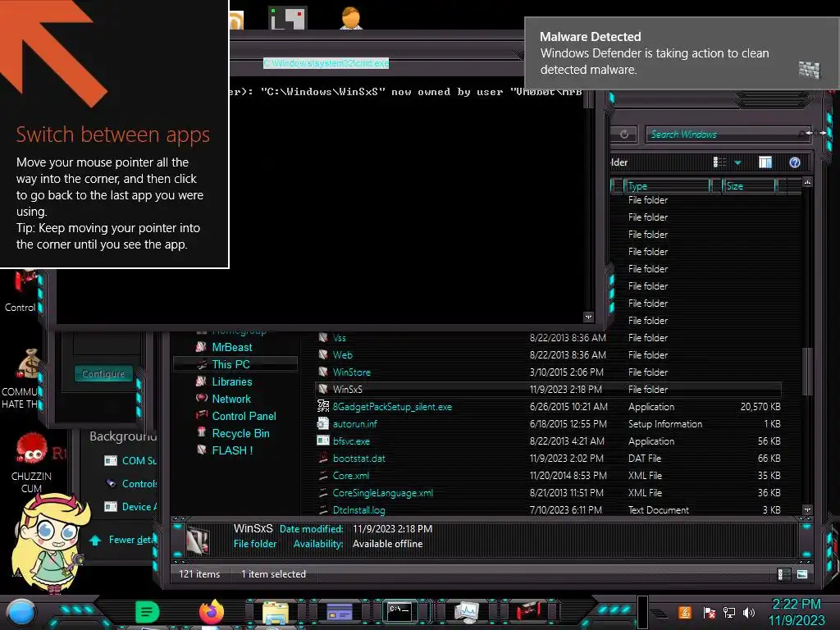This screenshot has width=840, height=630.
Task: Open File Explorer taskbar icon
Action: click(276, 612)
